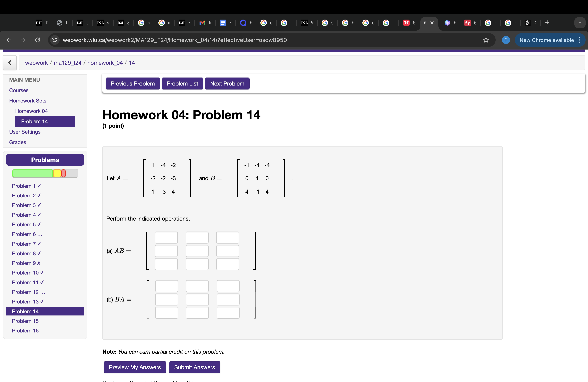The width and height of the screenshot is (588, 382).
Task: Open a new browser tab with plus
Action: point(547,23)
